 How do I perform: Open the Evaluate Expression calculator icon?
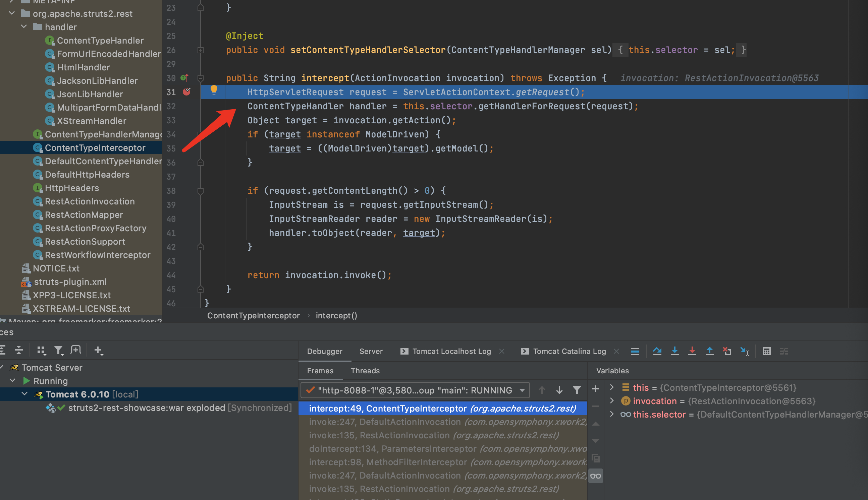click(767, 351)
